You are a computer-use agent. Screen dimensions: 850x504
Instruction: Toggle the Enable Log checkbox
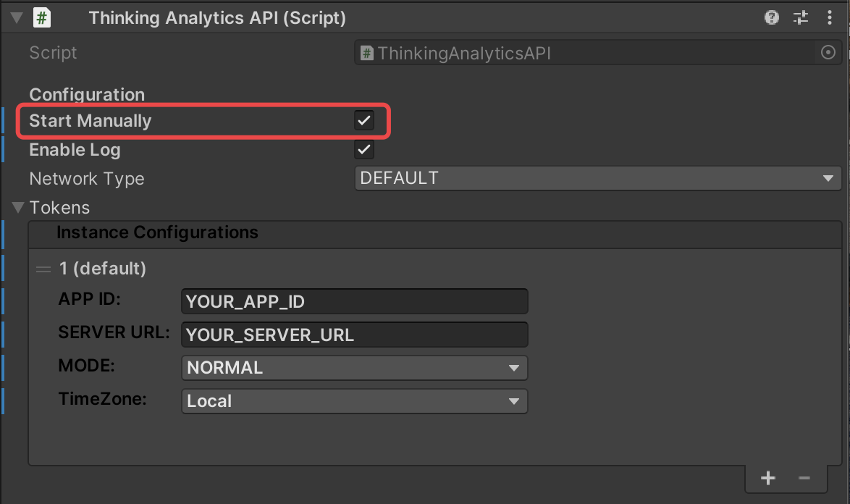(x=364, y=149)
